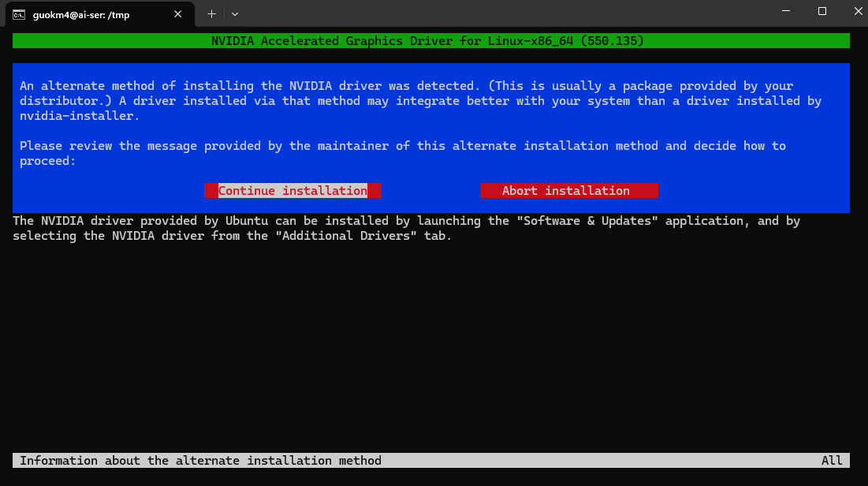Image resolution: width=868 pixels, height=486 pixels.
Task: Click the "Software & Updates" text
Action: 587,221
